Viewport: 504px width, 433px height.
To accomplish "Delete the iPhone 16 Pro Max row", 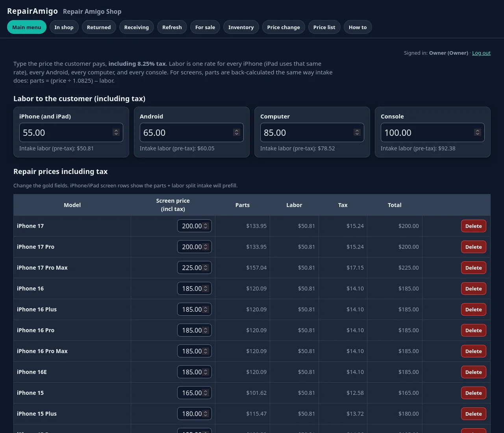I will pos(474,351).
